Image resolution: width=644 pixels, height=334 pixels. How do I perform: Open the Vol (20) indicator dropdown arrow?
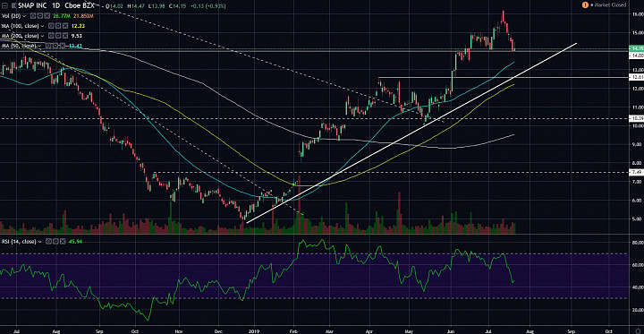24,16
